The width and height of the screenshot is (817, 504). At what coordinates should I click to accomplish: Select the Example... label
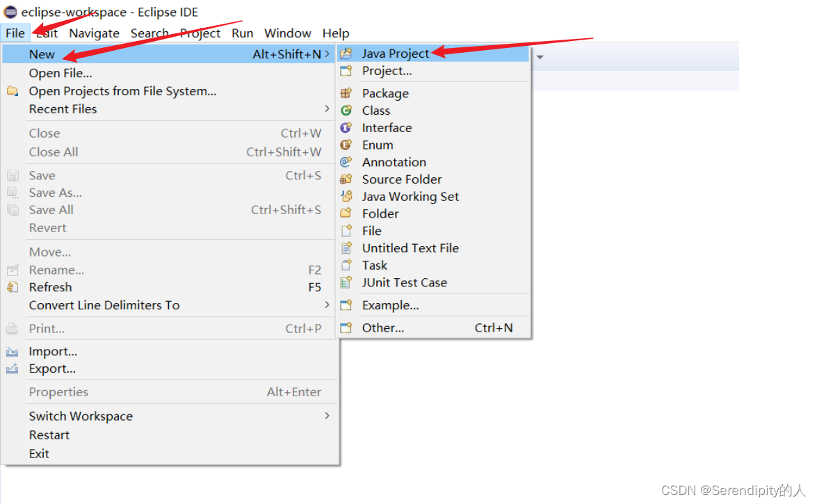click(x=390, y=305)
